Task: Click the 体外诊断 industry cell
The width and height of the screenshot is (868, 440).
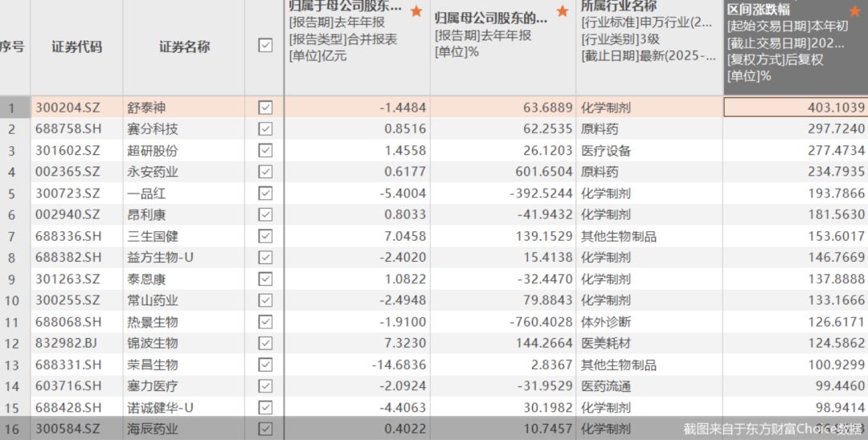Action: [606, 322]
